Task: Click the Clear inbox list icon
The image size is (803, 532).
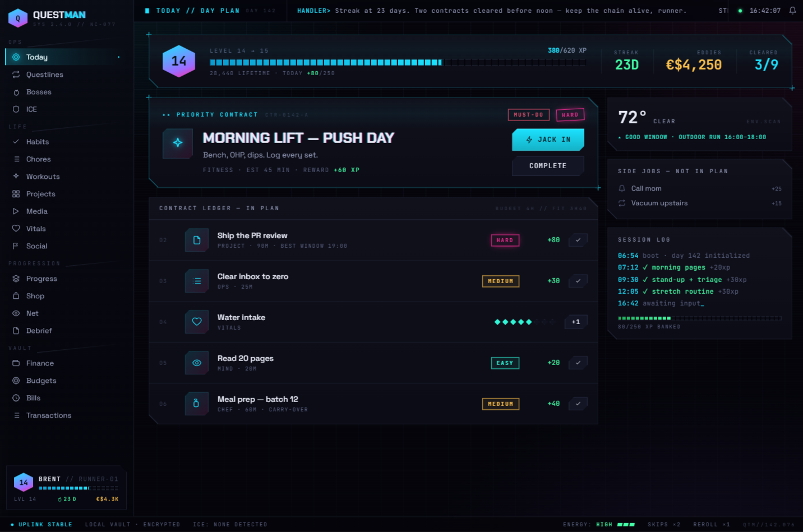Action: (x=197, y=281)
